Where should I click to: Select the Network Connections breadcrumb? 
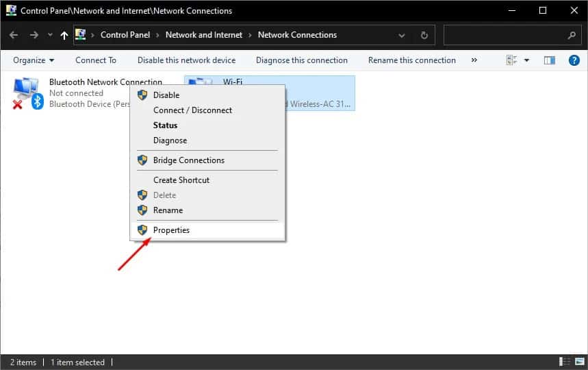pos(297,35)
